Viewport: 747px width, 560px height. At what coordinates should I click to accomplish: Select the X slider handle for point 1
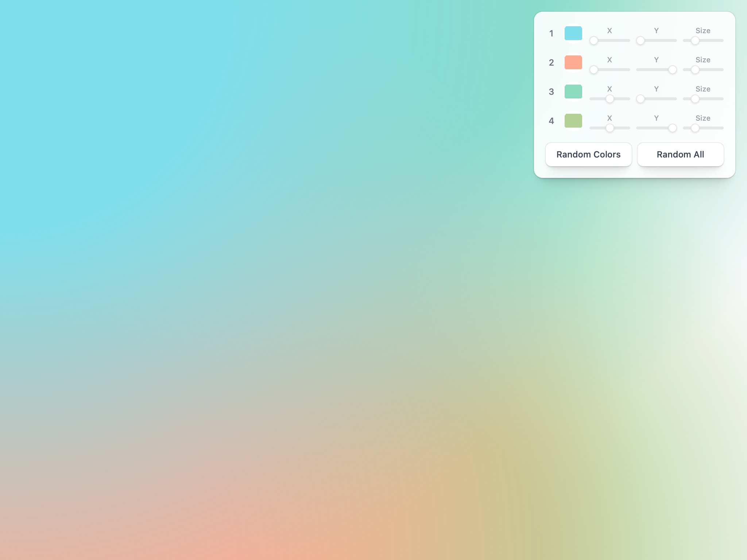pos(594,40)
